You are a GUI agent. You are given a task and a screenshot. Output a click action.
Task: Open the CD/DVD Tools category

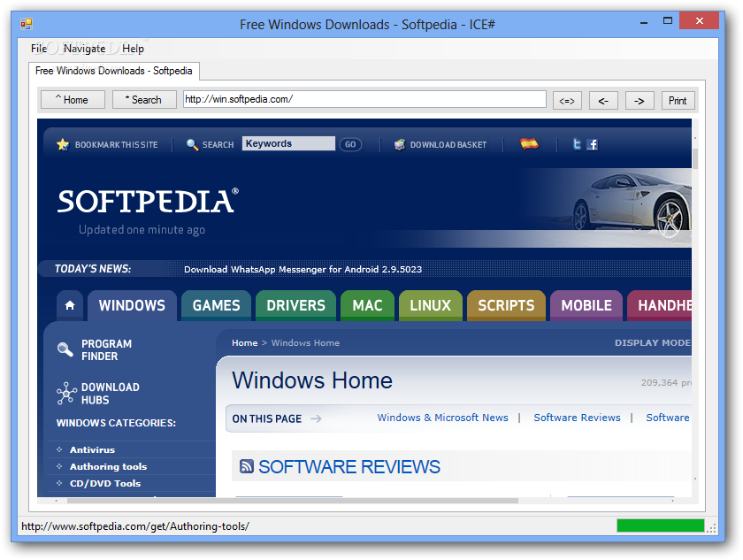[x=105, y=483]
